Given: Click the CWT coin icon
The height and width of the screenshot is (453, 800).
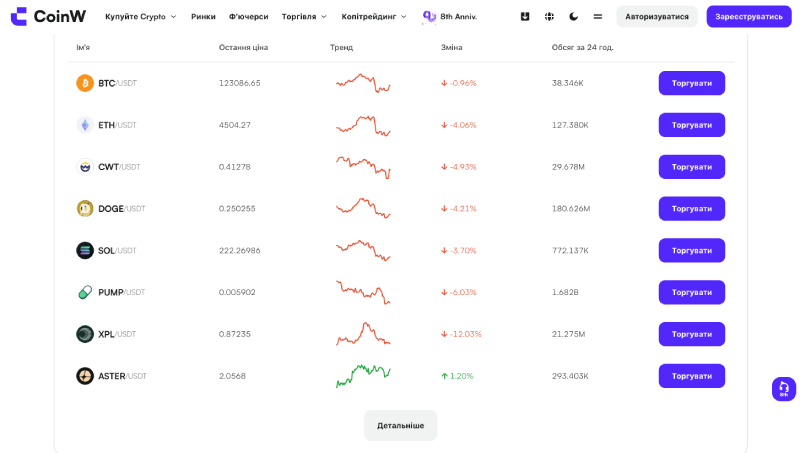Looking at the screenshot, I should tap(85, 167).
